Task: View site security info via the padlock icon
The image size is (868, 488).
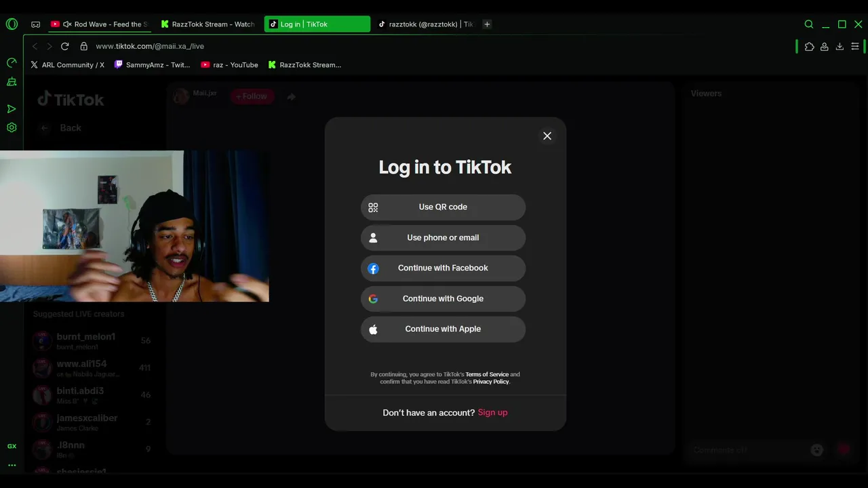Action: pos(84,46)
